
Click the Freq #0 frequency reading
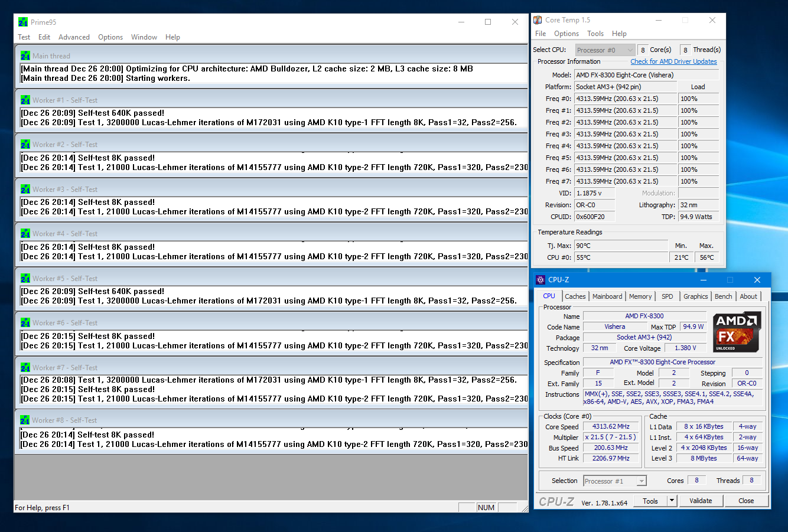click(x=626, y=99)
